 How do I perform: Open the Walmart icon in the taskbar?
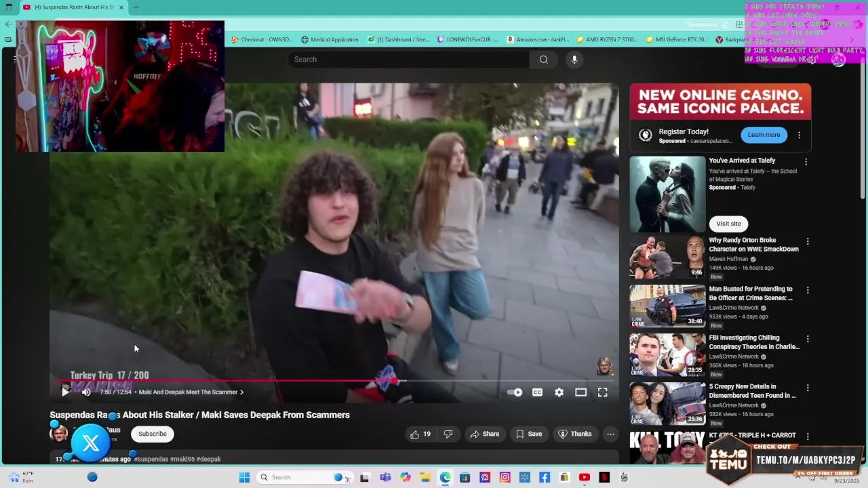pyautogui.click(x=525, y=477)
